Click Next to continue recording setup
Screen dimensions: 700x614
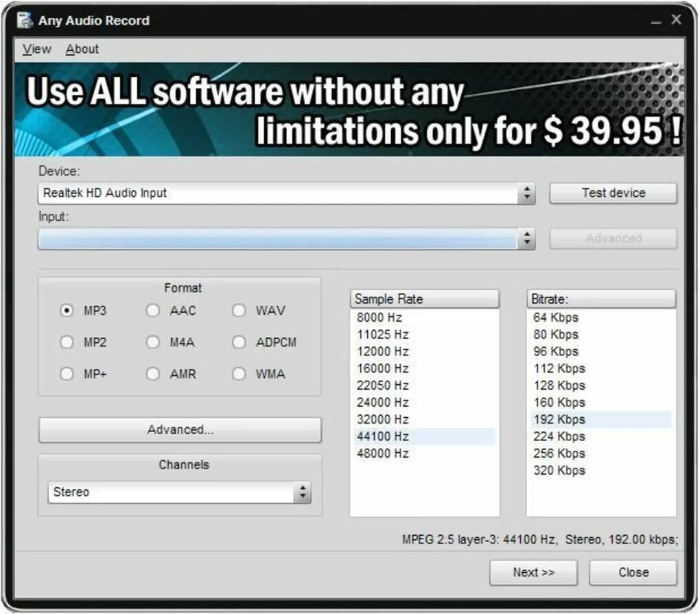pyautogui.click(x=533, y=572)
